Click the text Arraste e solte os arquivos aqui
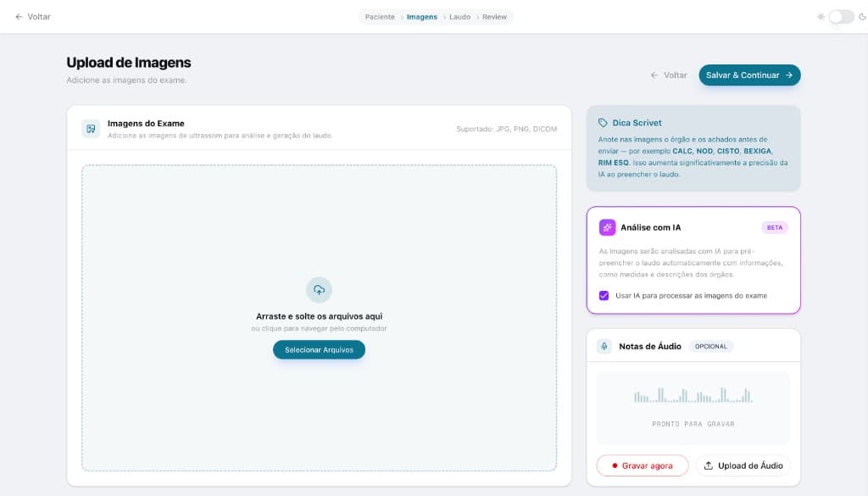This screenshot has height=496, width=868. coord(319,316)
